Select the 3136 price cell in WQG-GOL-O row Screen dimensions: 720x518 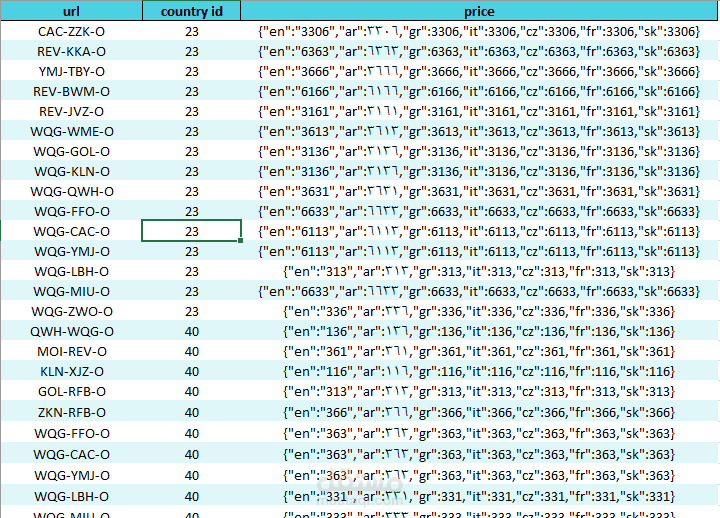[479, 152]
